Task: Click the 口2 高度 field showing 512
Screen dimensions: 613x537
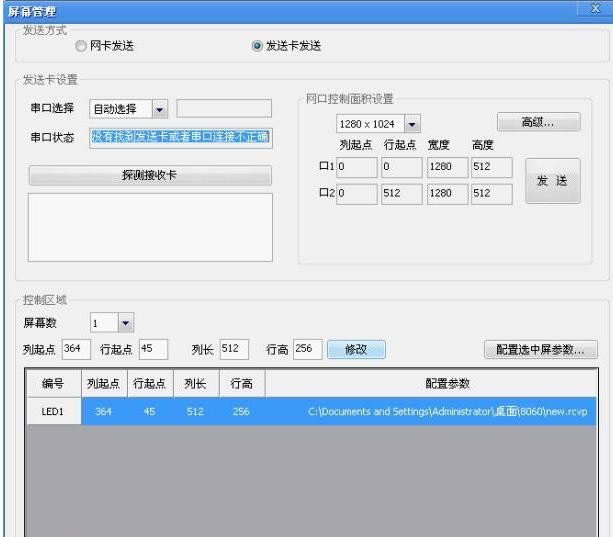Action: (x=491, y=194)
